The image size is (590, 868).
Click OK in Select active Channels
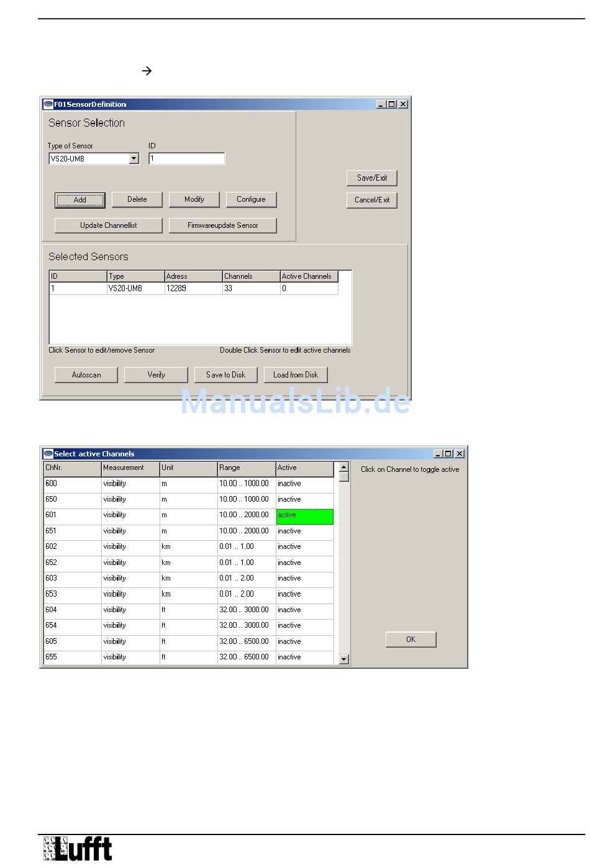(x=411, y=640)
